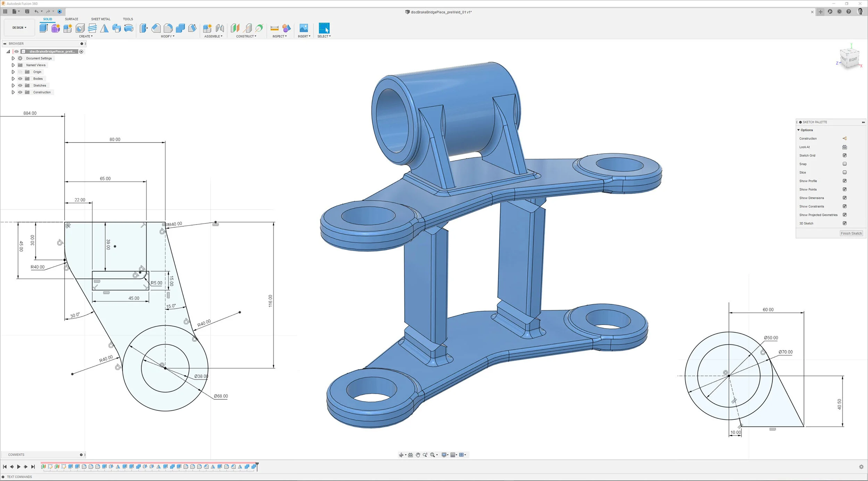
Task: Open the MODIFY dropdown menu
Action: (x=168, y=36)
